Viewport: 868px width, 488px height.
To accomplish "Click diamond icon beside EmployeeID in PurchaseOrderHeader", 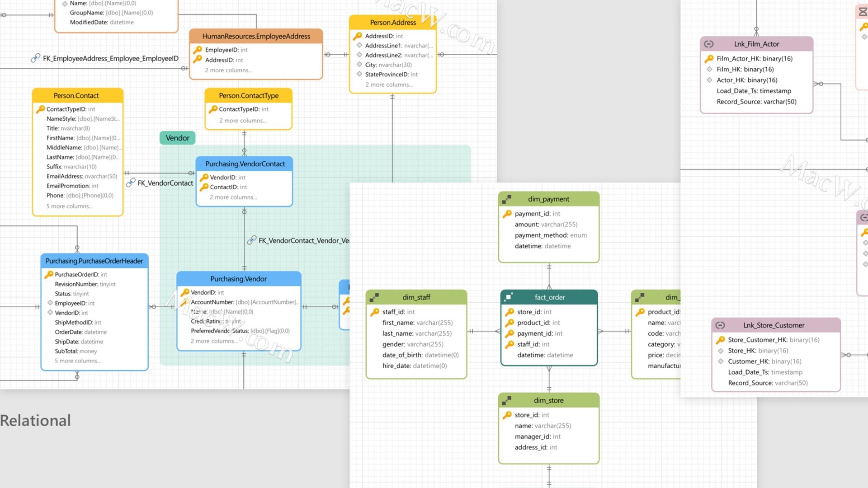I will coord(50,303).
